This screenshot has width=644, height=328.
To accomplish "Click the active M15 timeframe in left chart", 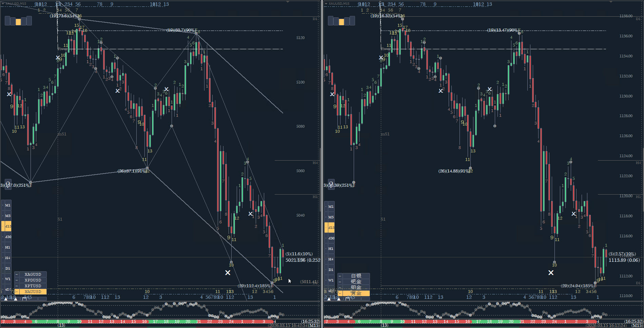I will [x=8, y=226].
